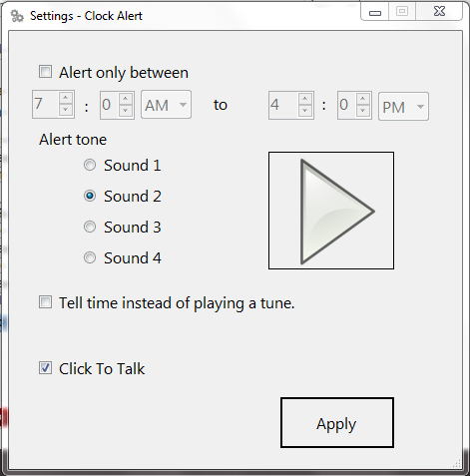The height and width of the screenshot is (476, 470).
Task: Decrease end hour with down arrow
Action: pos(305,111)
